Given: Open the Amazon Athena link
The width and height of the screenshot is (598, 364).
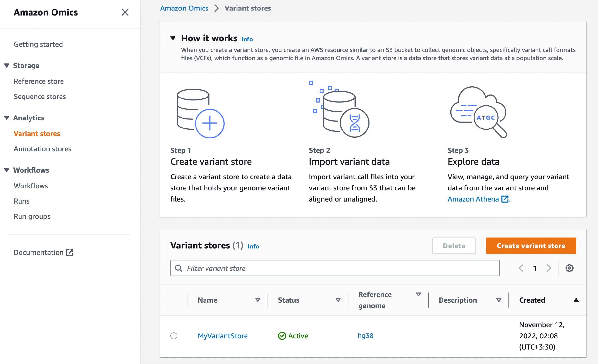Looking at the screenshot, I should pyautogui.click(x=473, y=199).
